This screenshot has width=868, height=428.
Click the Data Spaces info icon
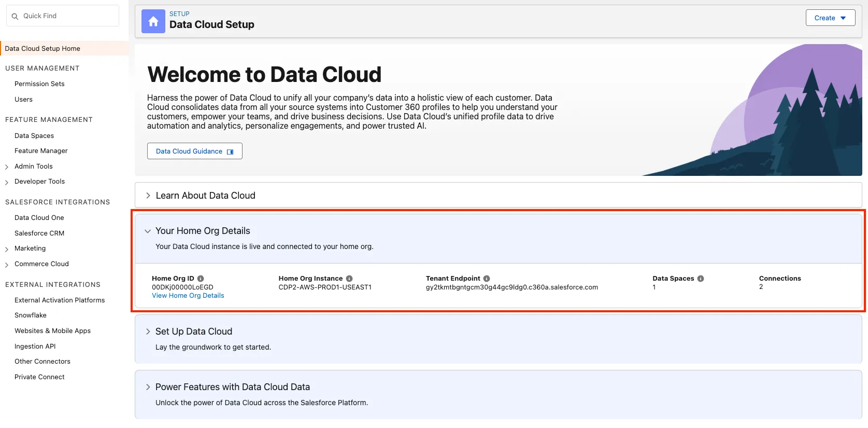pos(701,279)
